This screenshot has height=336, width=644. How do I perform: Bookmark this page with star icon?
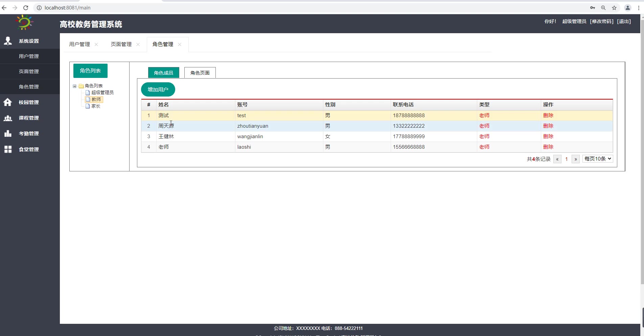614,8
